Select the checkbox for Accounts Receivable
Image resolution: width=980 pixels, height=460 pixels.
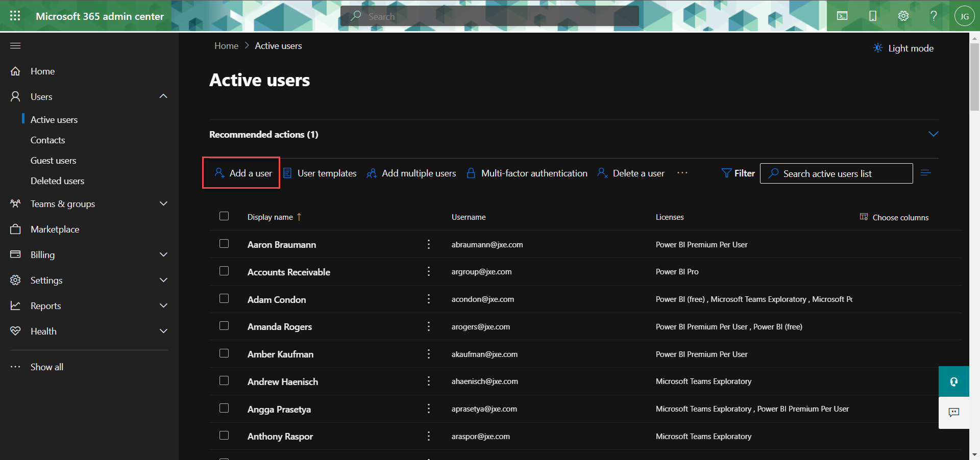[x=224, y=271]
